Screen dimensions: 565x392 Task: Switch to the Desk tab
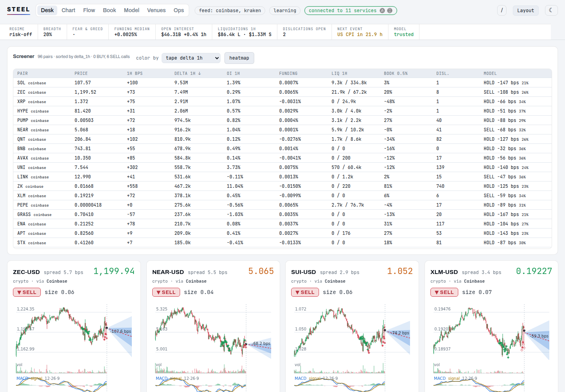[47, 10]
